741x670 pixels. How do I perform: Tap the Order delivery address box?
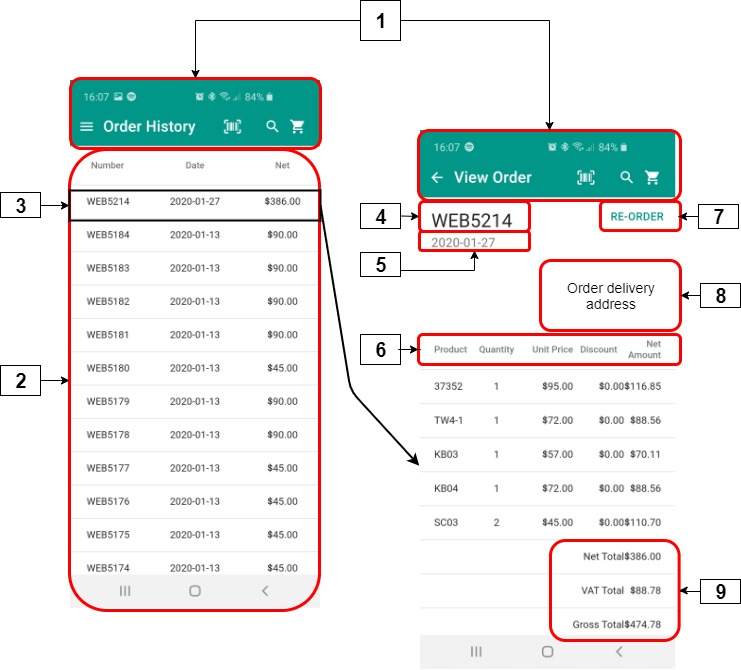tap(610, 296)
